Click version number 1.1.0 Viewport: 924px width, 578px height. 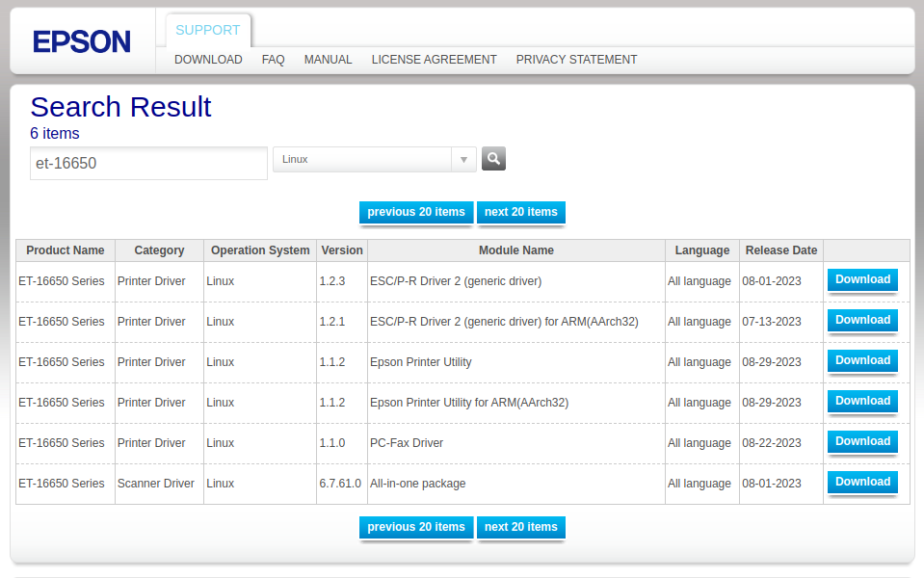point(331,443)
